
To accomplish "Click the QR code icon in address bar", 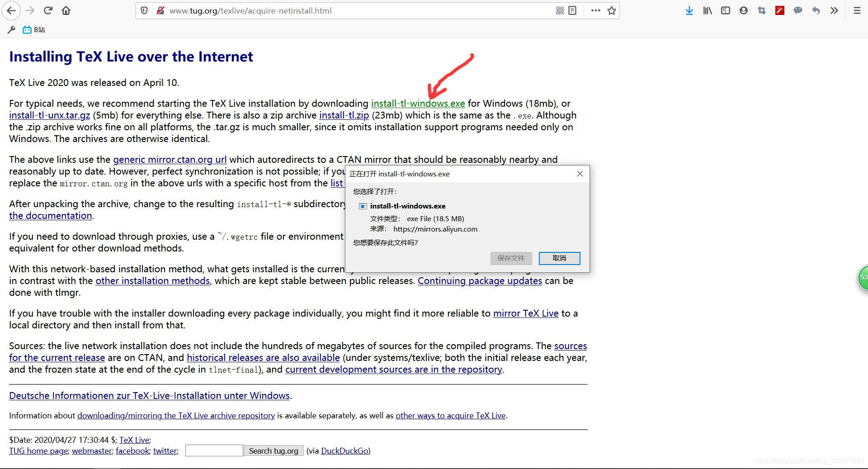I will 560,10.
